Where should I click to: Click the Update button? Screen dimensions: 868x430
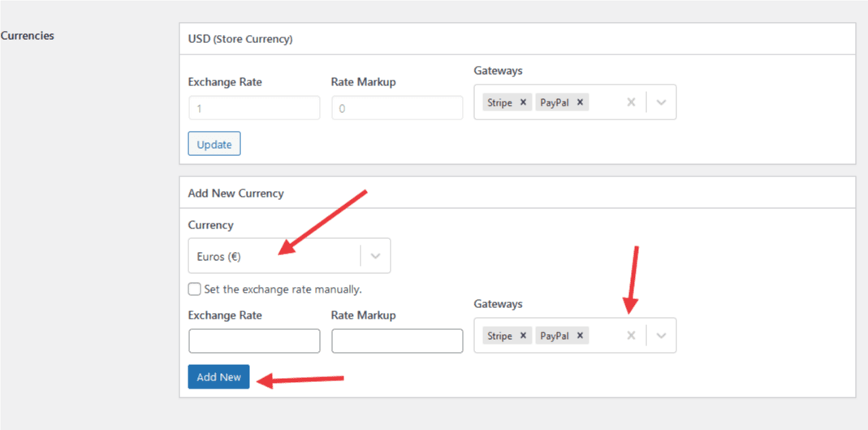coord(214,144)
